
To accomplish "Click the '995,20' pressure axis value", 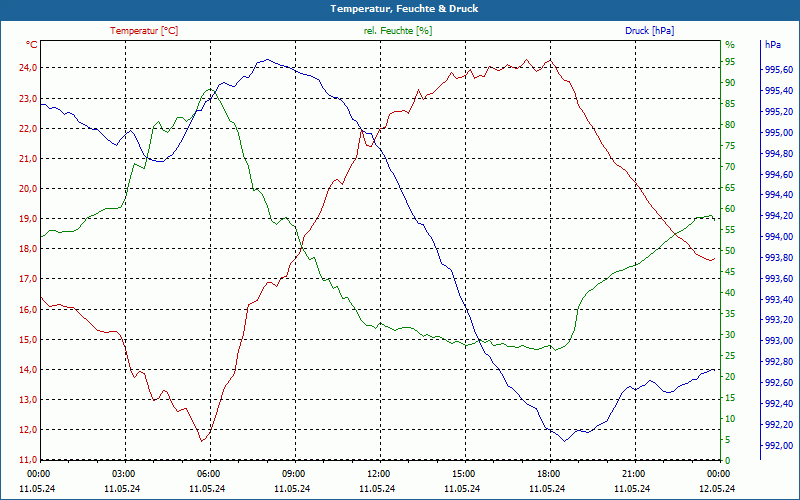I will [779, 112].
